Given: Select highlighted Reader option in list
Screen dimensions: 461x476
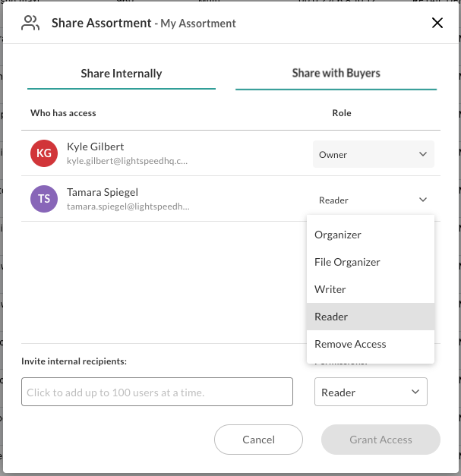Looking at the screenshot, I should [371, 317].
